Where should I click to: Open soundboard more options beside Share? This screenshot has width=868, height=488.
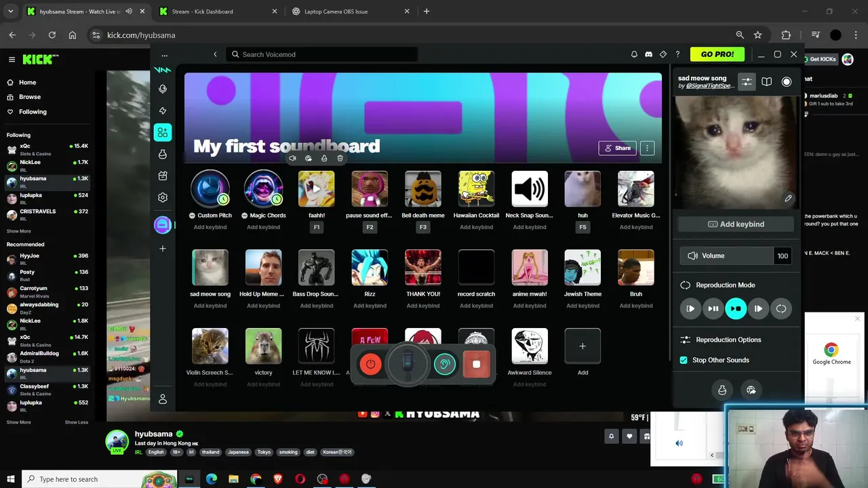point(647,148)
